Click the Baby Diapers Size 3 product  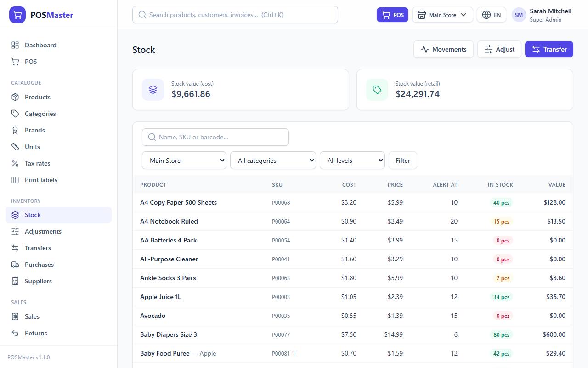click(169, 334)
